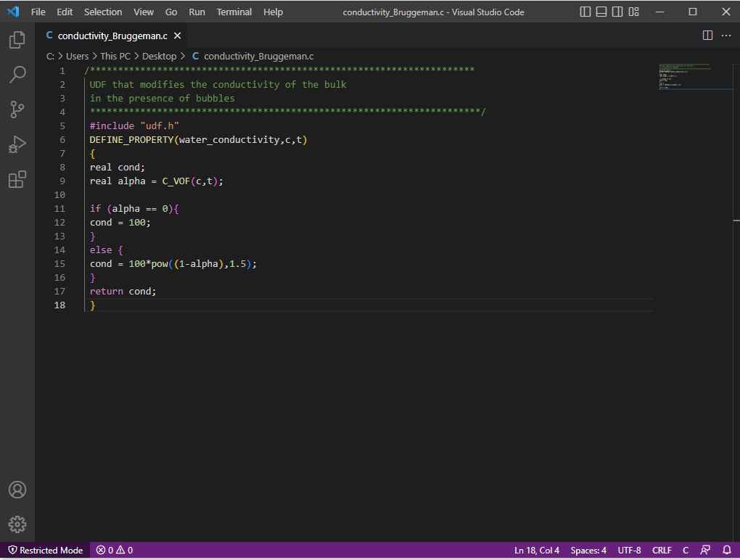
Task: Toggle the bottom panel layout button
Action: [601, 12]
